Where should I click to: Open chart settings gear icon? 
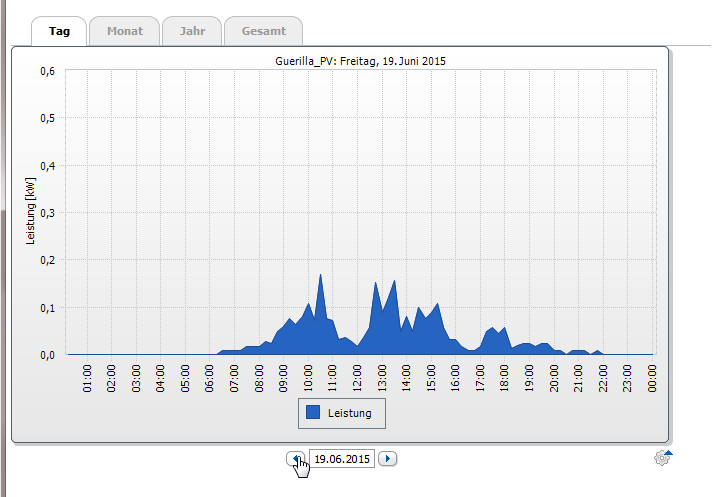[x=662, y=458]
